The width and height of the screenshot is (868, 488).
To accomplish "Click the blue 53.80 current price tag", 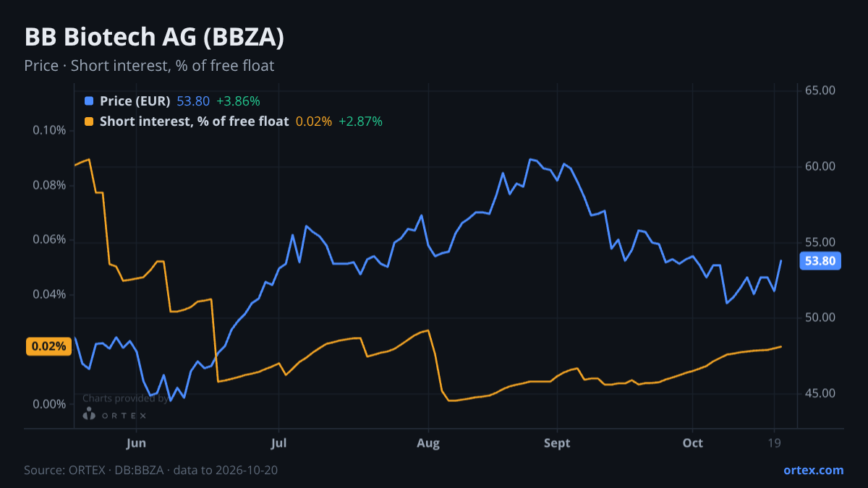I will [821, 261].
